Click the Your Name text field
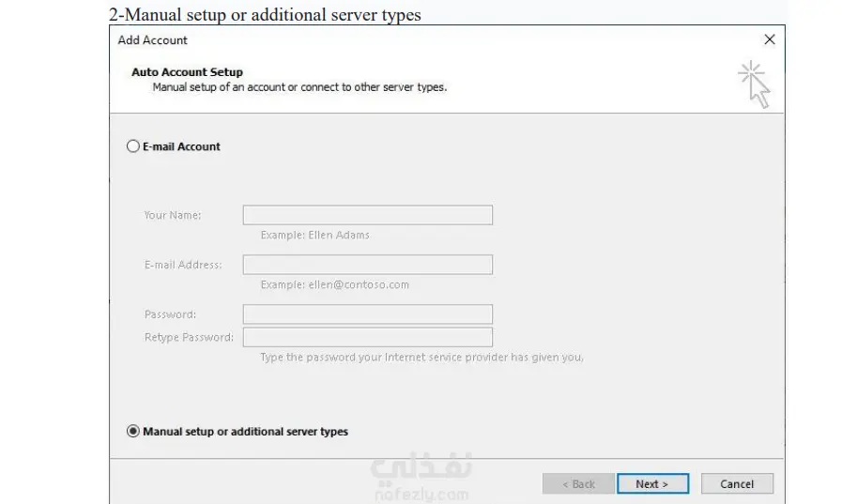This screenshot has width=842, height=504. (367, 215)
